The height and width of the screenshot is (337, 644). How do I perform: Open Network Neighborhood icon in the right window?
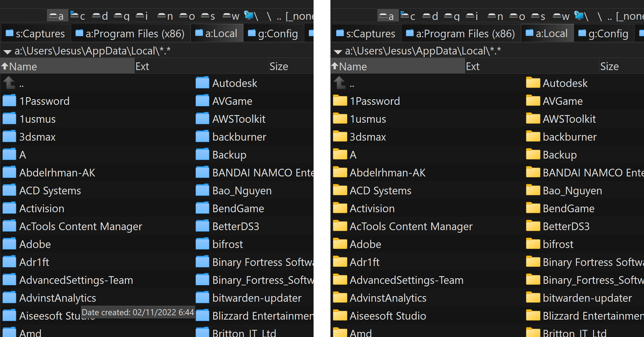[581, 16]
